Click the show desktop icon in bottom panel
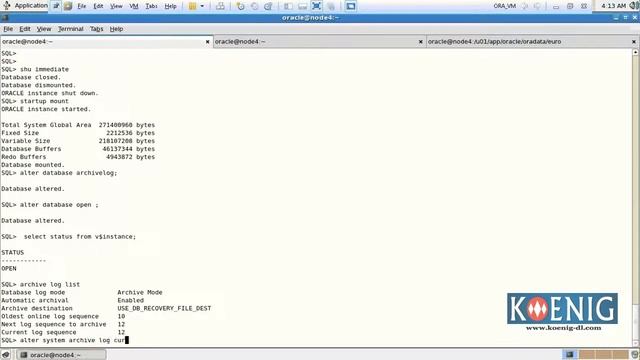Image resolution: width=640 pixels, height=360 pixels. click(x=6, y=355)
